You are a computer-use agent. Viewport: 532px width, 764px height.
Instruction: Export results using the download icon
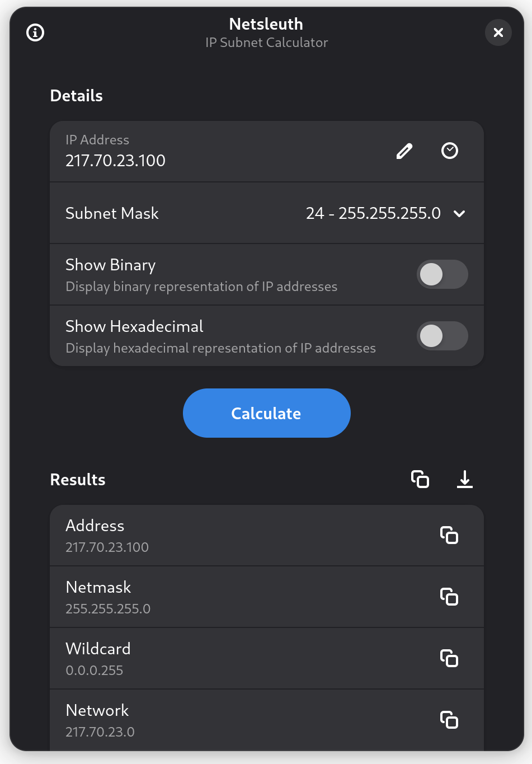coord(464,479)
